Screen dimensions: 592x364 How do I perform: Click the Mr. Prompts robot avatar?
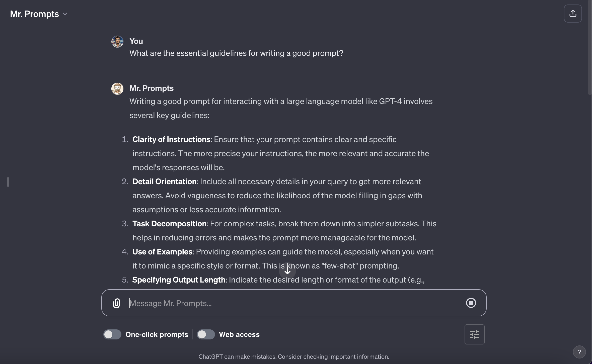coord(117,89)
